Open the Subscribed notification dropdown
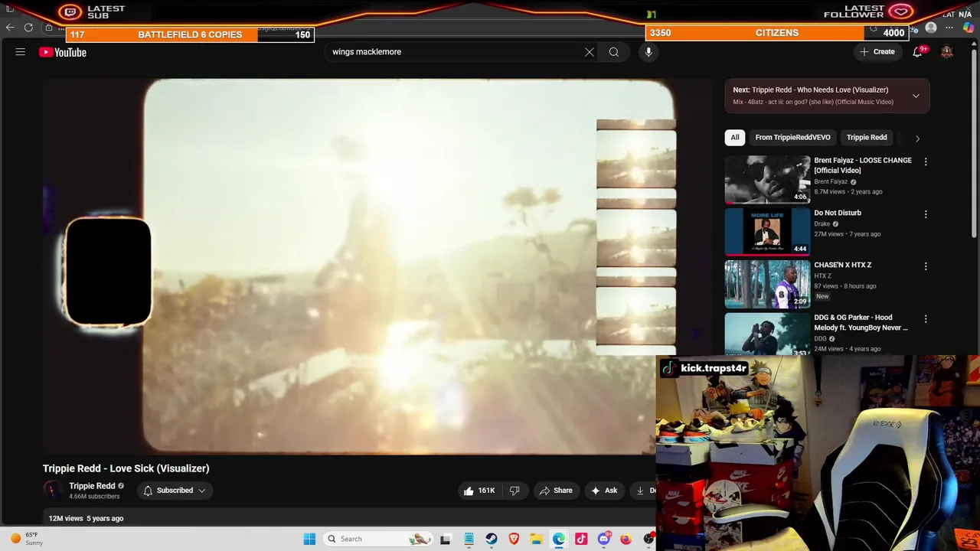Viewport: 980px width, 551px height. tap(175, 491)
